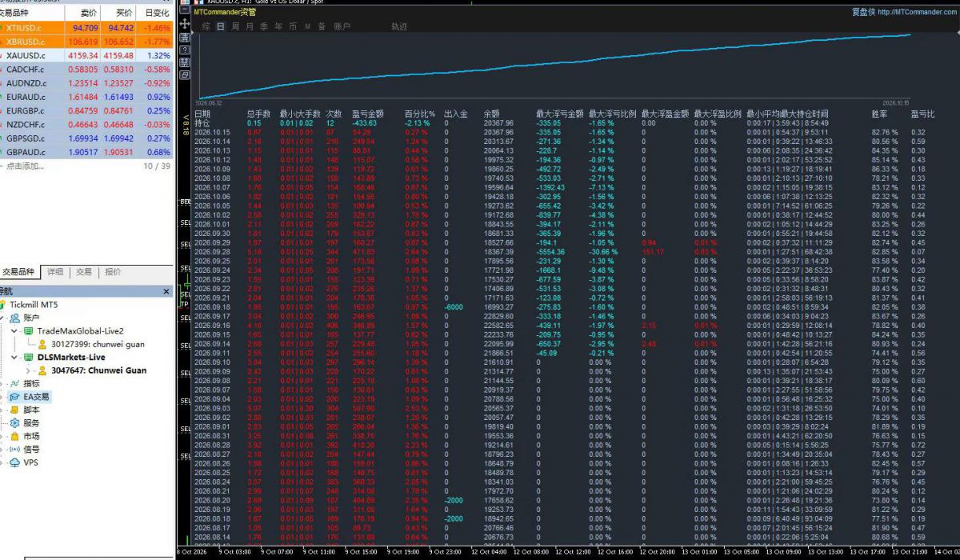Click the TradeMaxGlobal-Live2 server icon
The width and height of the screenshot is (960, 560).
(x=29, y=331)
